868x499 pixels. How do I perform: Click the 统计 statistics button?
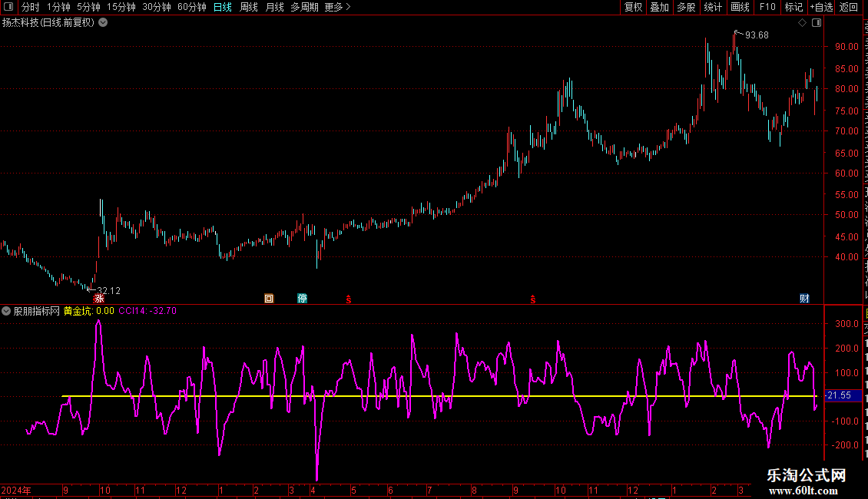[x=712, y=7]
